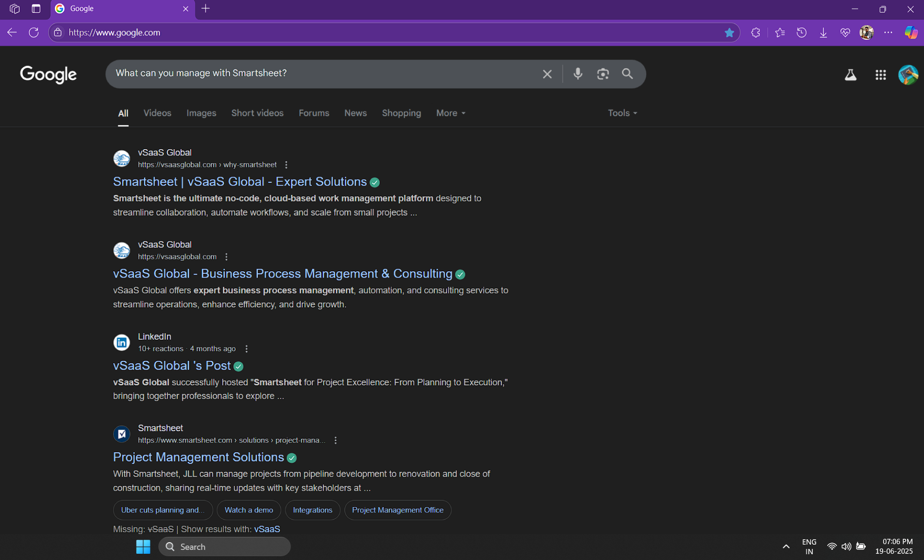
Task: Expand the Tools dropdown
Action: click(x=622, y=113)
